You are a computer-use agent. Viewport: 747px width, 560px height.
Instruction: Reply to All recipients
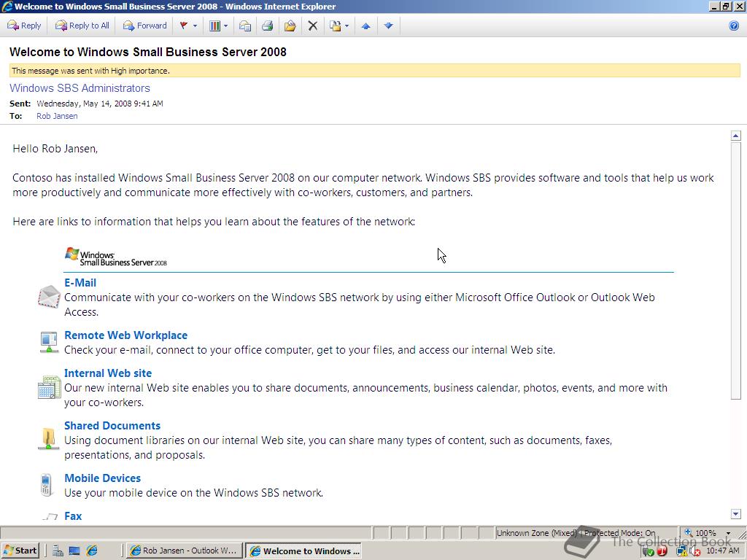[x=82, y=26]
